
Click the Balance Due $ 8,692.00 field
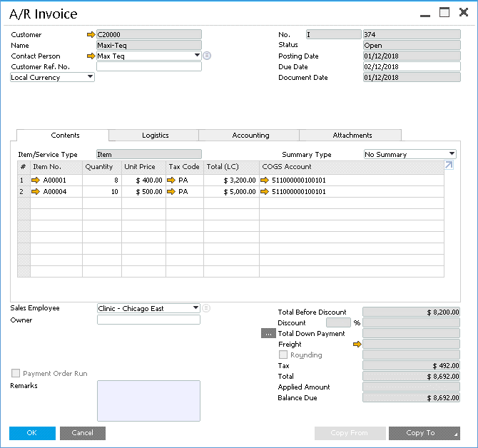click(x=411, y=397)
